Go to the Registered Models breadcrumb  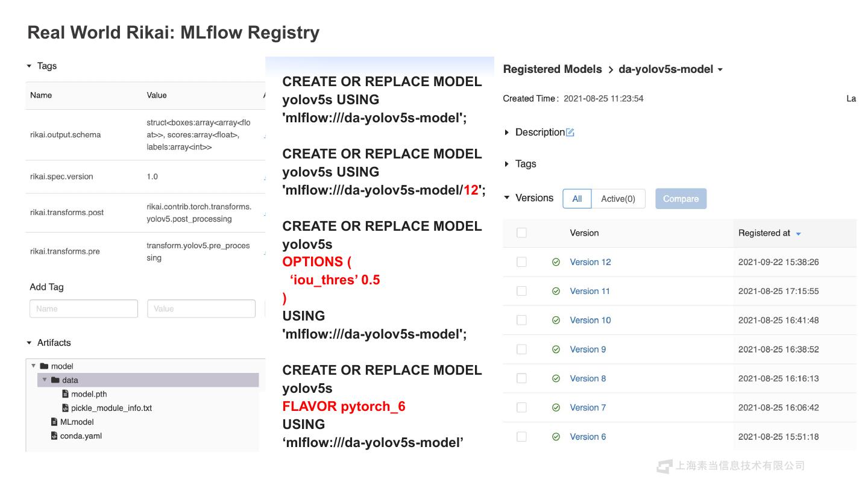click(552, 69)
